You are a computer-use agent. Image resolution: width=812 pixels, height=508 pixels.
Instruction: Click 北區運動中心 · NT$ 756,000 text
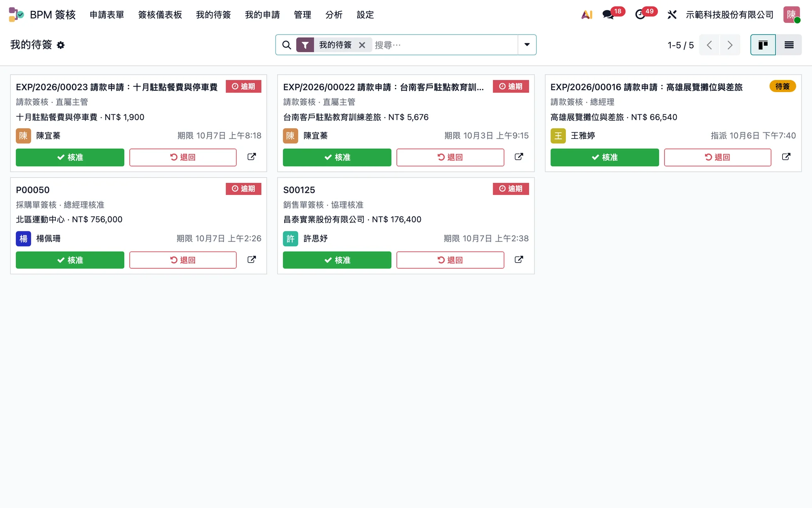69,219
